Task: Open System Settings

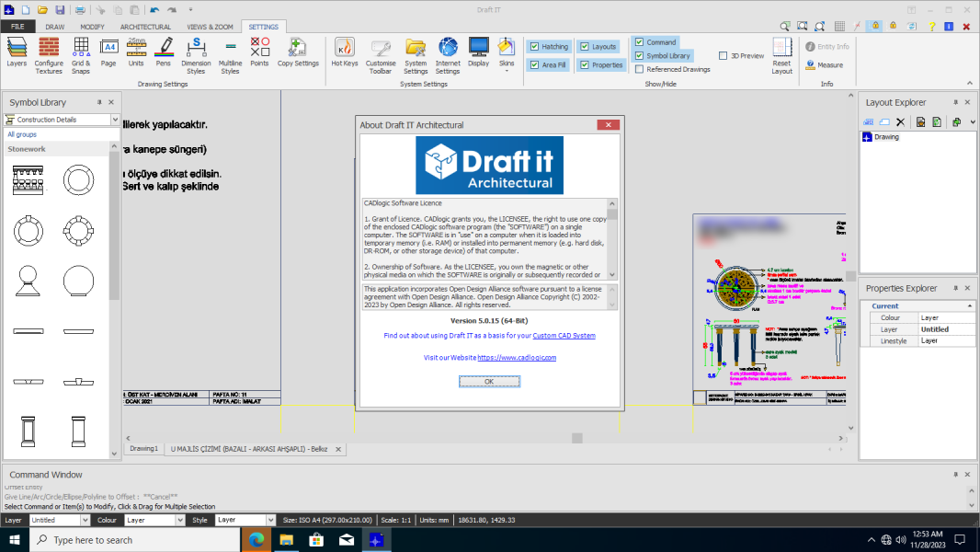Action: 416,55
